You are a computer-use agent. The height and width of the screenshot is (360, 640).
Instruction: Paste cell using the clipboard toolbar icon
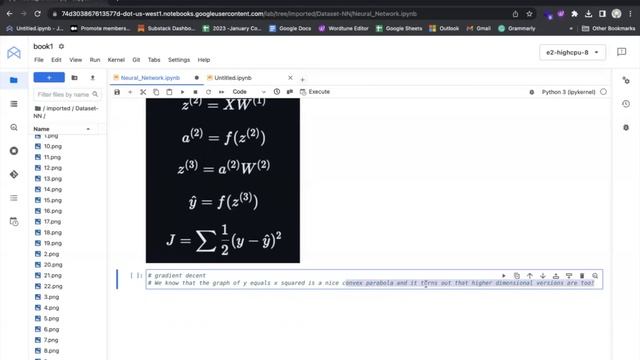pos(169,92)
